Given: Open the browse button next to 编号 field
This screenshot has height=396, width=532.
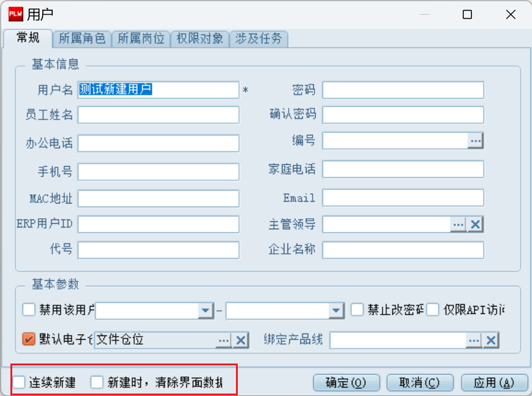Looking at the screenshot, I should point(476,140).
